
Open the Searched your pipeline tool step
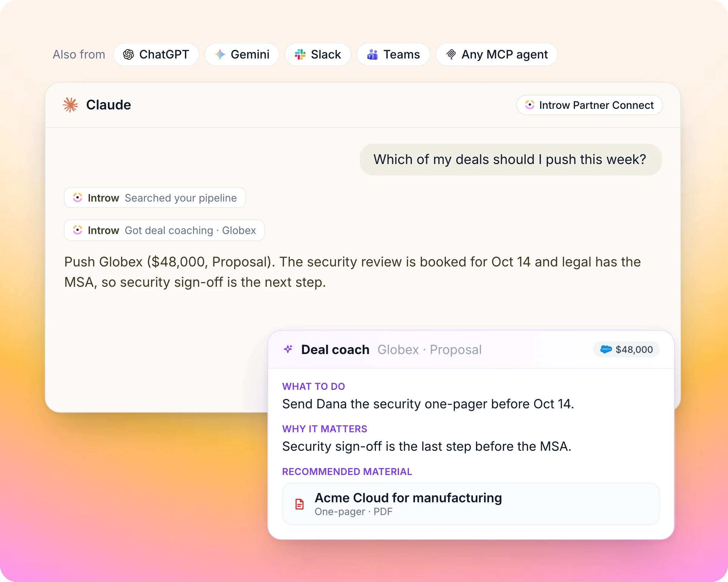tap(155, 198)
